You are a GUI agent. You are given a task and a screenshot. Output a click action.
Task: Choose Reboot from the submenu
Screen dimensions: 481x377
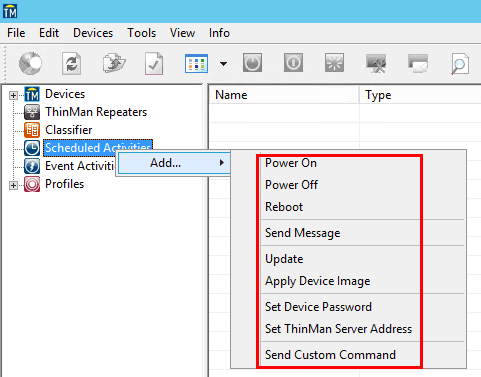(284, 207)
